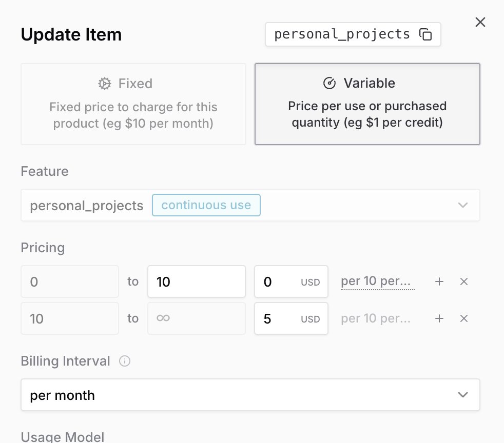Image resolution: width=504 pixels, height=443 pixels.
Task: Click the Variable gauge icon
Action: [x=329, y=83]
